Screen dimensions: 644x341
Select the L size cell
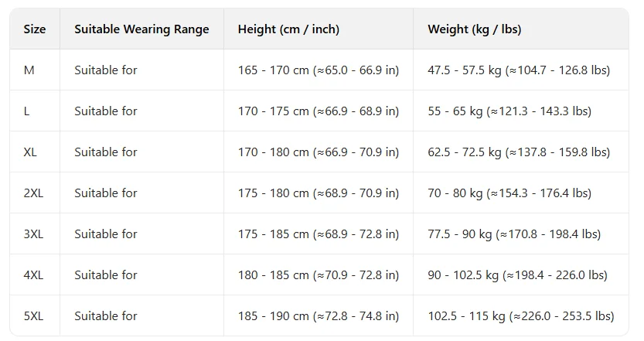click(27, 111)
